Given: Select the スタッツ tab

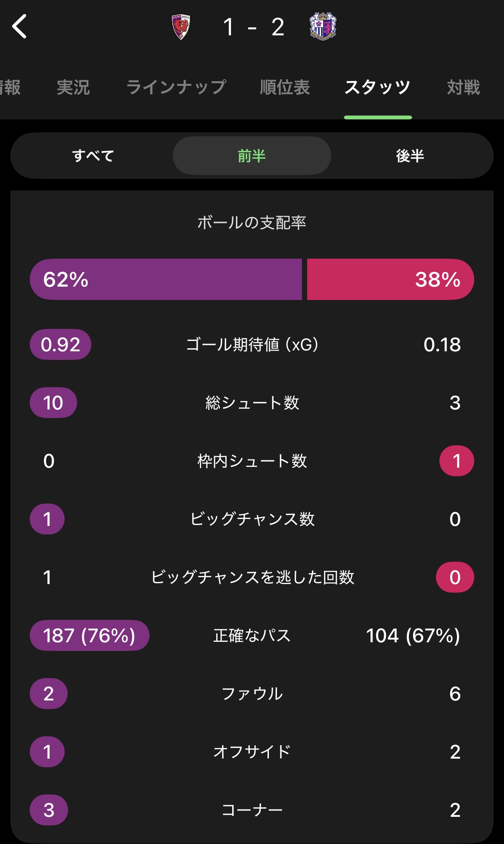Looking at the screenshot, I should point(377,88).
